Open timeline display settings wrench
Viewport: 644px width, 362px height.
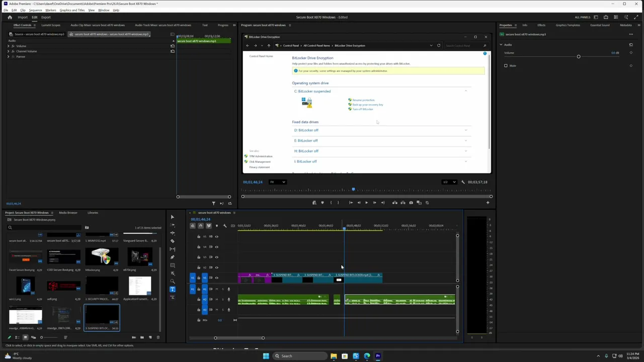pos(225,226)
